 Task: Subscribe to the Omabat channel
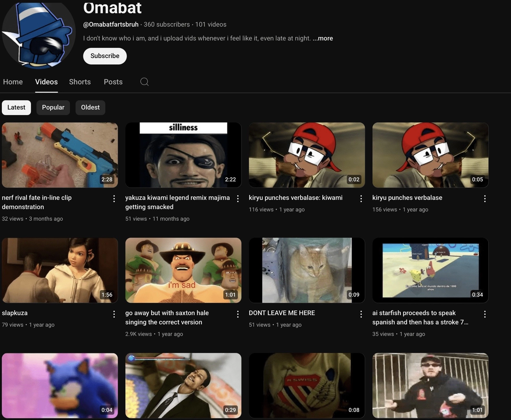tap(105, 56)
